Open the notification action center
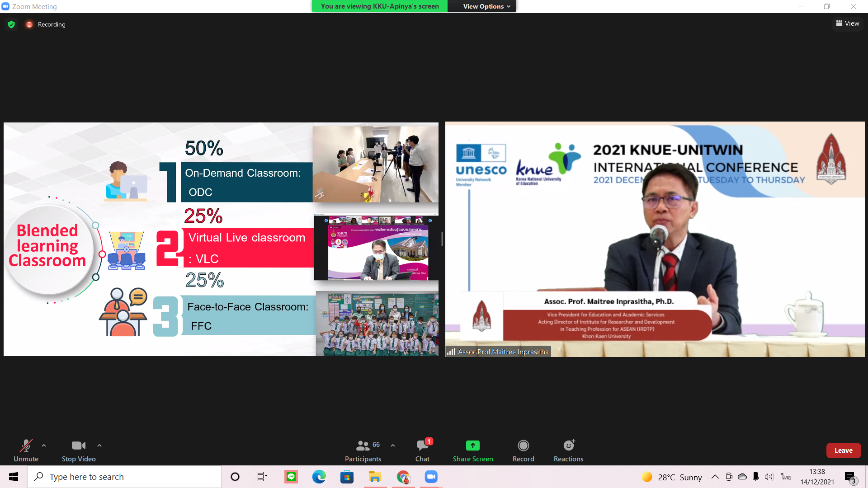Image resolution: width=868 pixels, height=488 pixels. tap(850, 477)
